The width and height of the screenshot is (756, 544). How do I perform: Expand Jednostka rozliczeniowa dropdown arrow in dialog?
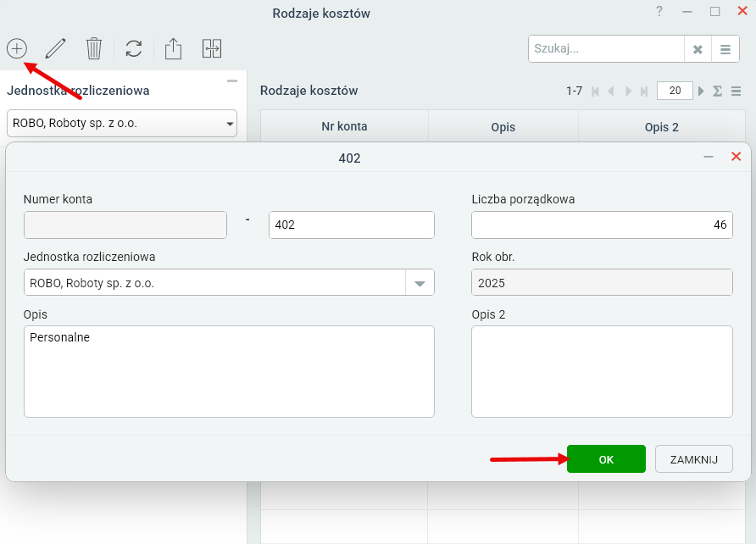click(x=420, y=283)
